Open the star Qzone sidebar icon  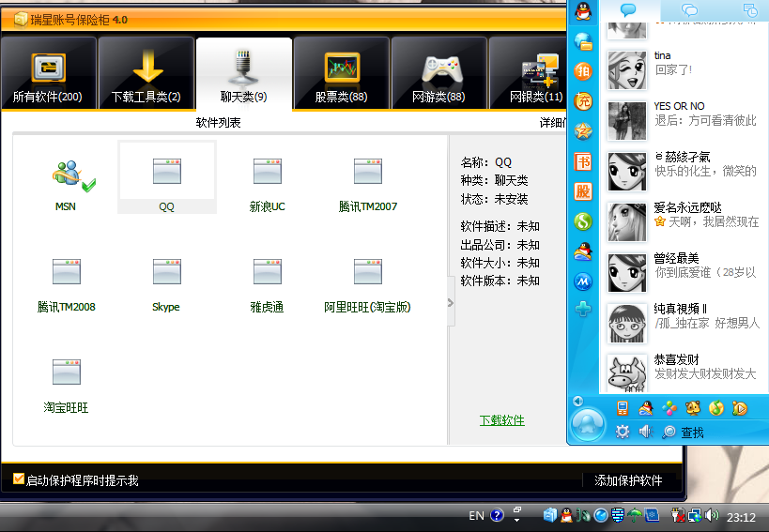(583, 131)
